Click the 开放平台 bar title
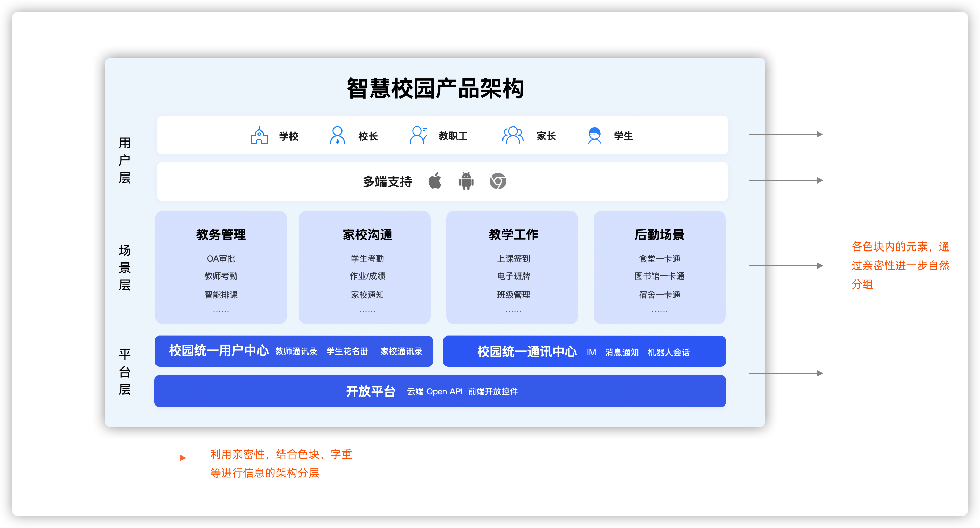980x528 pixels. click(371, 391)
